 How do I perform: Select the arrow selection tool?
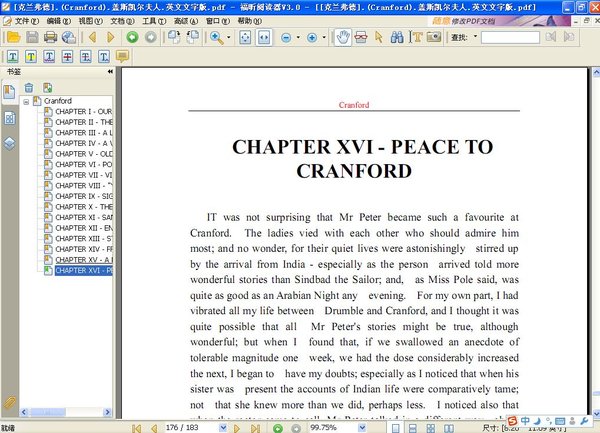[379, 37]
